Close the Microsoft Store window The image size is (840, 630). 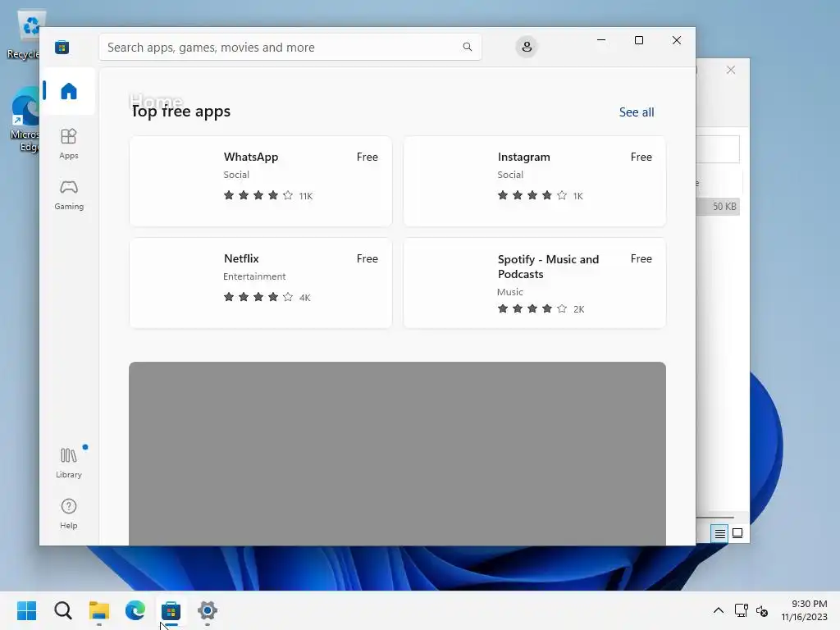[x=677, y=40]
